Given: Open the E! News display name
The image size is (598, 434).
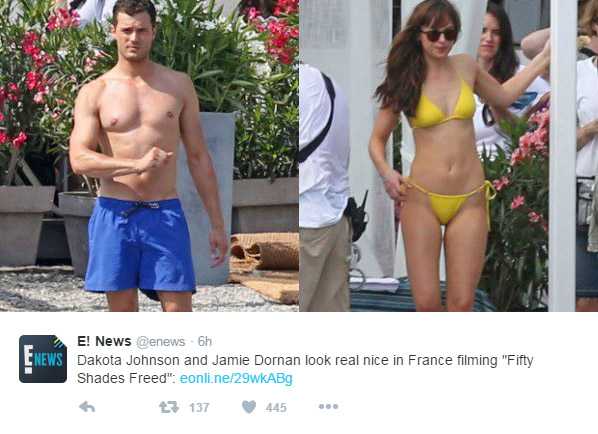Looking at the screenshot, I should (x=104, y=341).
